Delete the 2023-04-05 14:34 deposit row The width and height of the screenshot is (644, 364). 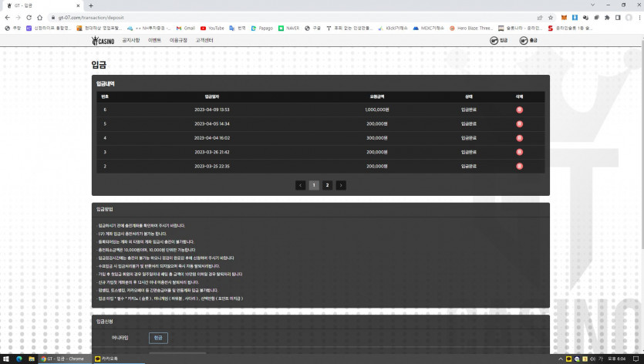pyautogui.click(x=520, y=123)
